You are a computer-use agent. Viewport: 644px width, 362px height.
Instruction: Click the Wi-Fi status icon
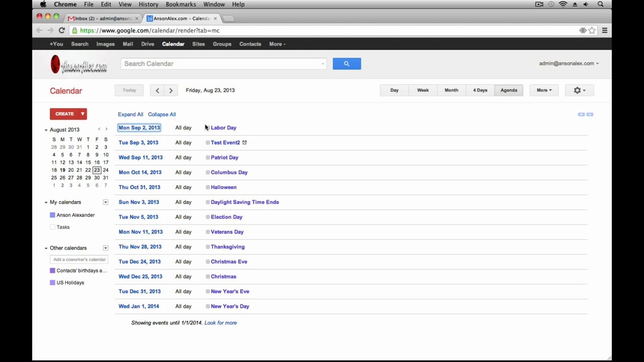[x=563, y=5]
